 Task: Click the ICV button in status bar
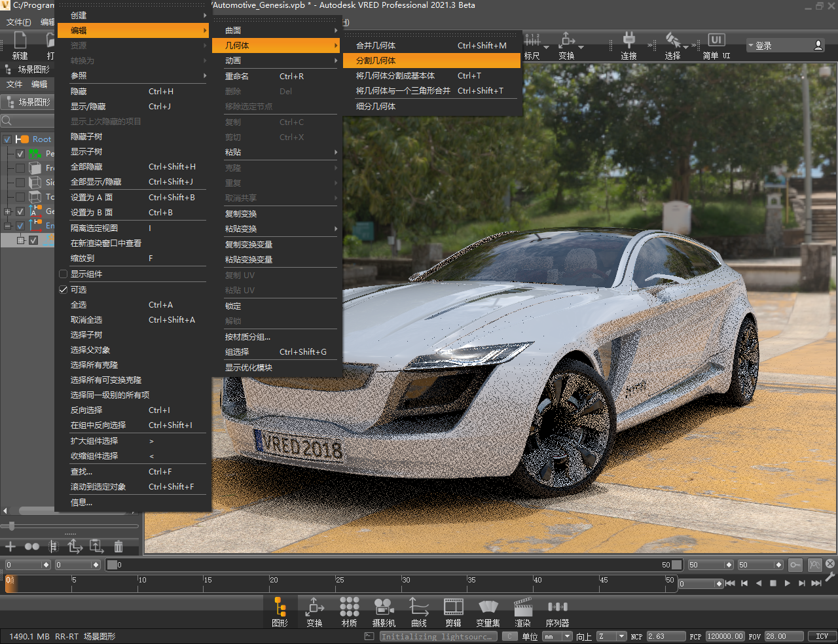[822, 636]
